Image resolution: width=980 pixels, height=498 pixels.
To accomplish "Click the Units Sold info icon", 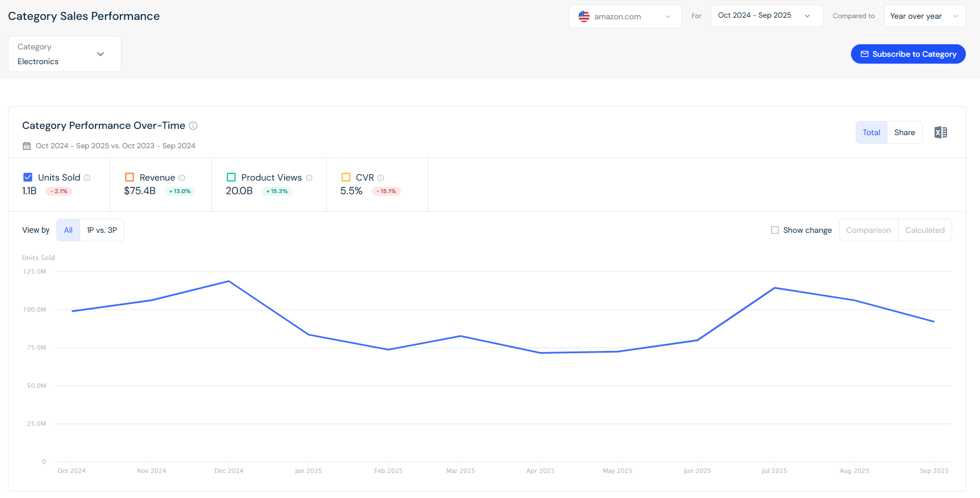I will (x=87, y=178).
